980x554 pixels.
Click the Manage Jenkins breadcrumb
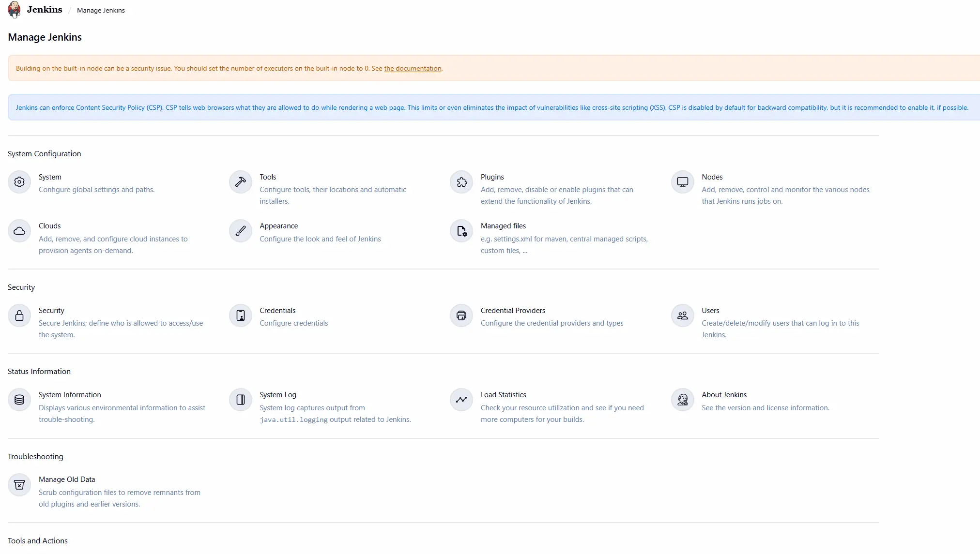click(x=101, y=10)
